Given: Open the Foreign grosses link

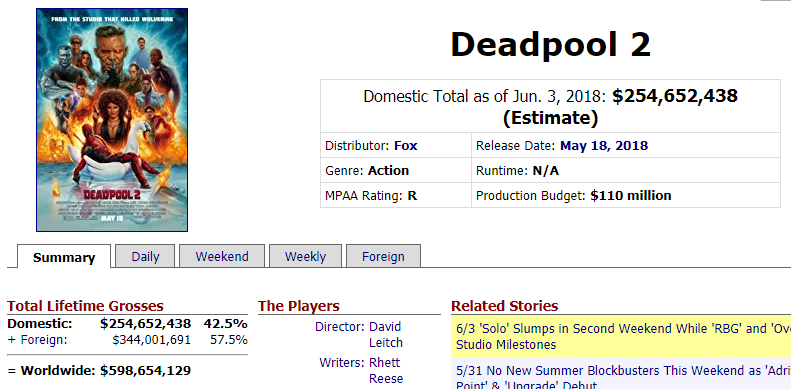Looking at the screenshot, I should [43, 340].
